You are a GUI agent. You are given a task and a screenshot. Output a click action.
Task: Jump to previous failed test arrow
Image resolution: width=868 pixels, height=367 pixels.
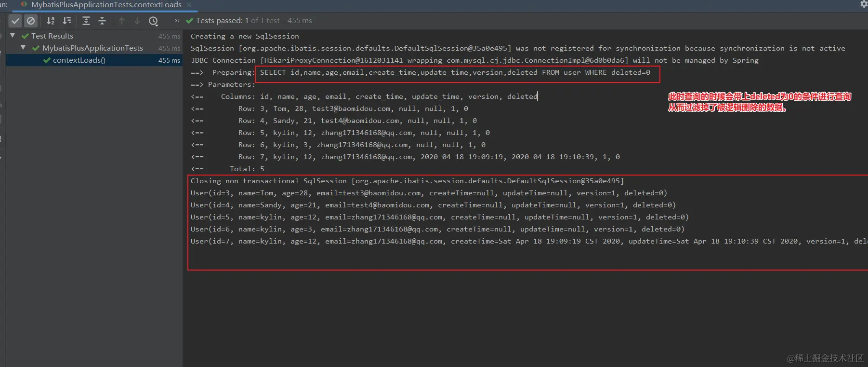point(122,21)
